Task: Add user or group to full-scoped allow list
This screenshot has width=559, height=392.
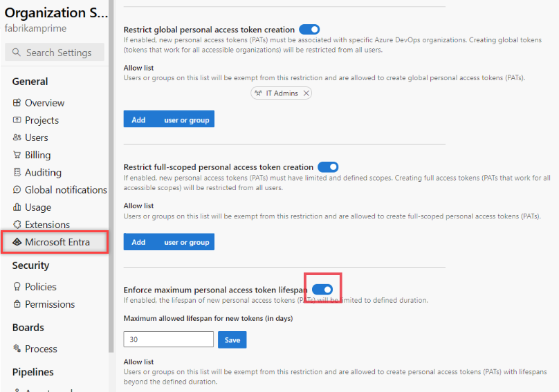Action: click(x=169, y=241)
